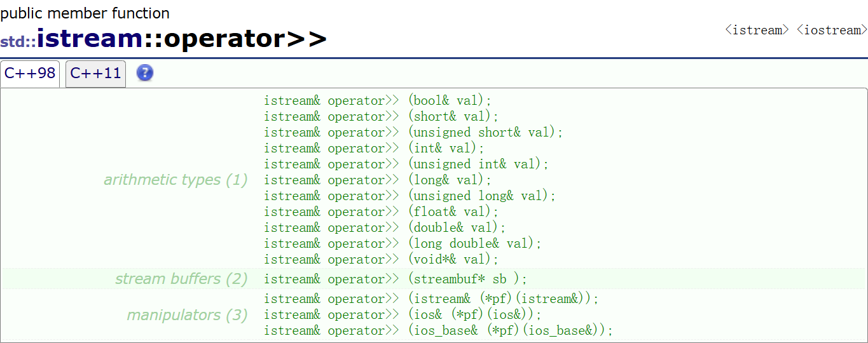Click the (unsigned short& val) overload line

click(x=414, y=132)
